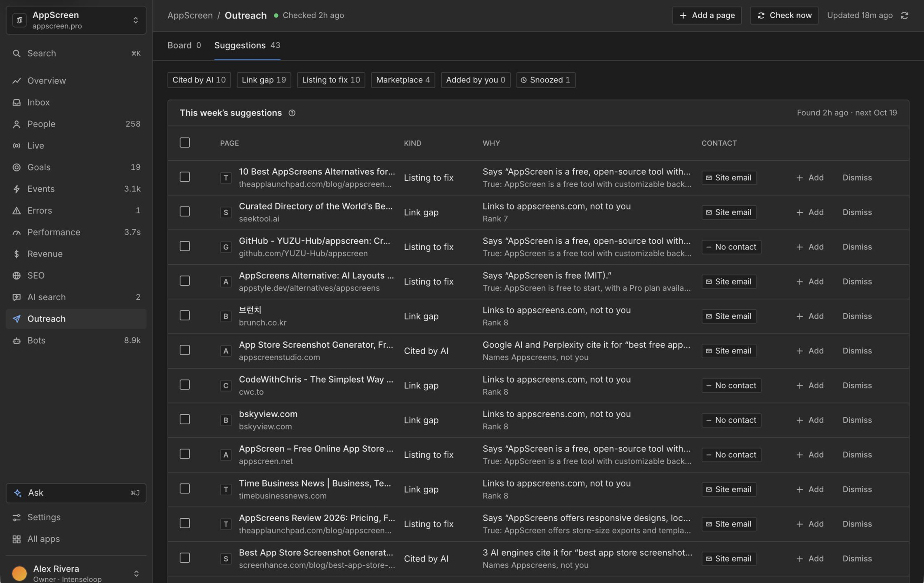
Task: Tick the select-all checkbox in table header
Action: coord(185,143)
